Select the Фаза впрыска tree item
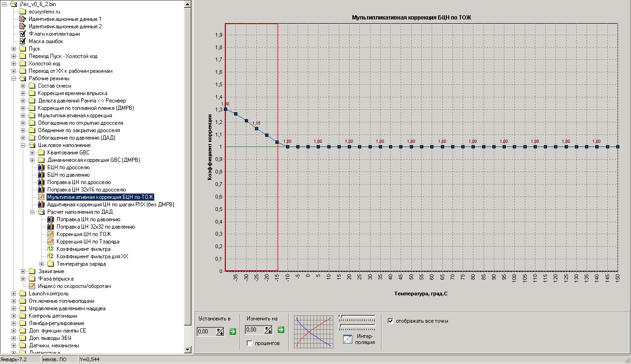This screenshot has width=631, height=364. click(56, 279)
